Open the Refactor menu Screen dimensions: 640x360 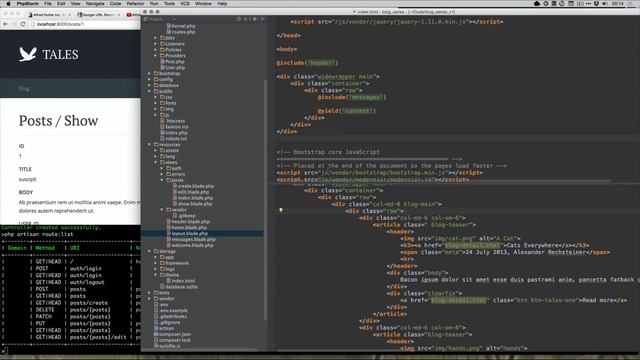pos(136,4)
